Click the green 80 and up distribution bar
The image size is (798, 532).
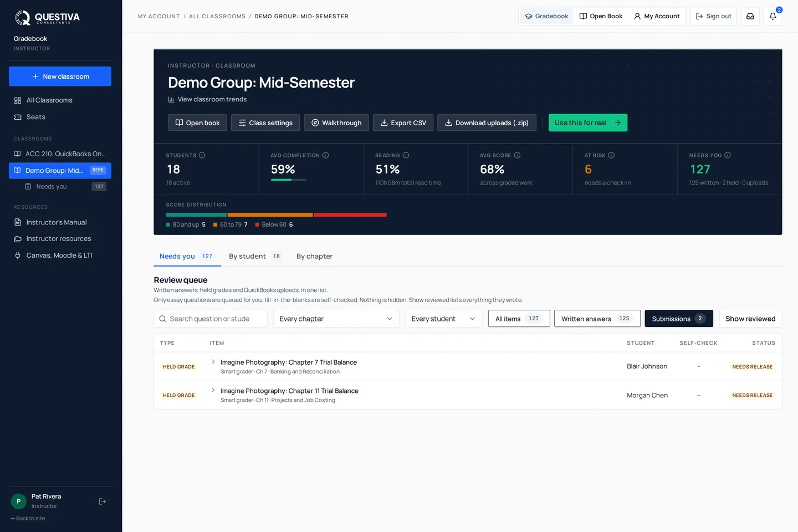click(x=196, y=214)
